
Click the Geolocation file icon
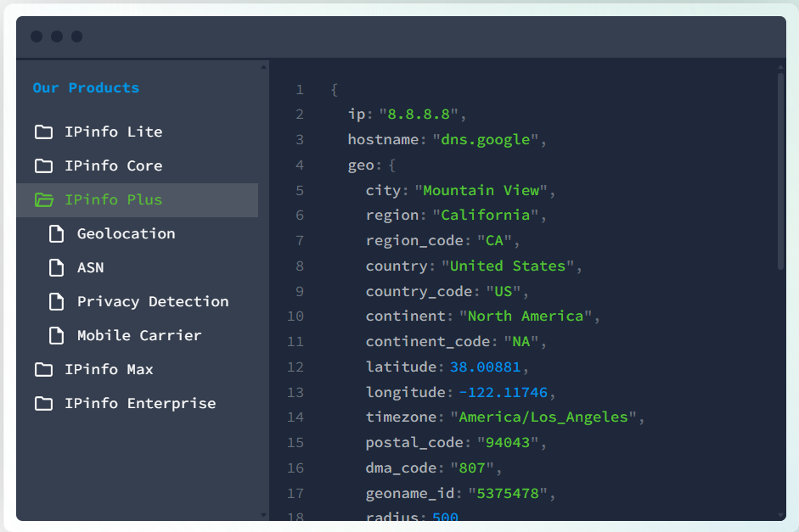(x=56, y=234)
